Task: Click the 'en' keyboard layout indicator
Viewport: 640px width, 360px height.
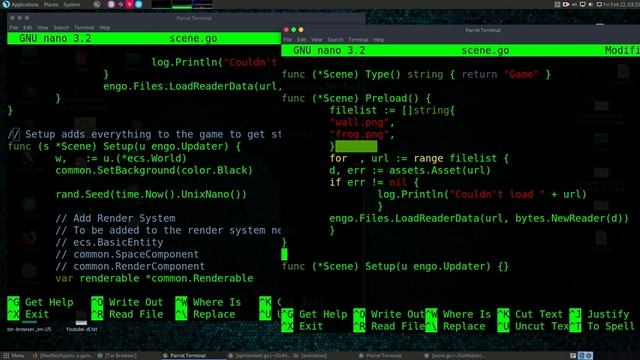Action: pos(575,4)
